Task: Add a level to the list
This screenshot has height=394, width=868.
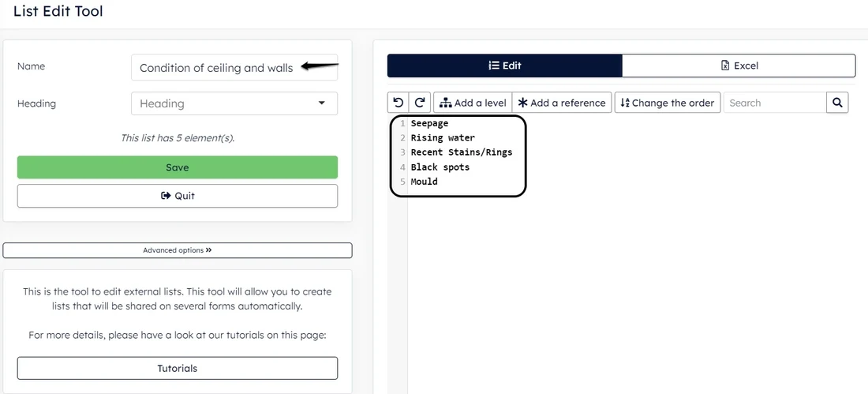Action: click(x=473, y=103)
